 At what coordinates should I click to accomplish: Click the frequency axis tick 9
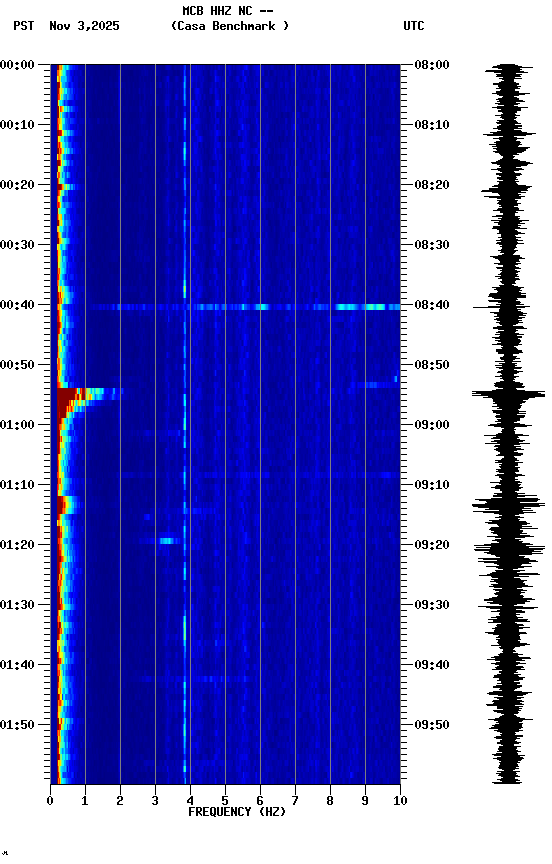click(x=365, y=801)
